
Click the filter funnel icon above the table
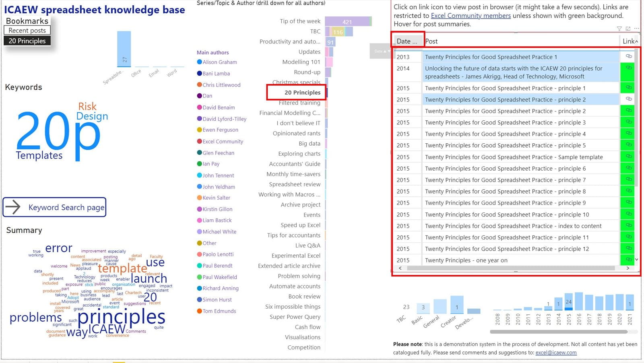coord(619,29)
